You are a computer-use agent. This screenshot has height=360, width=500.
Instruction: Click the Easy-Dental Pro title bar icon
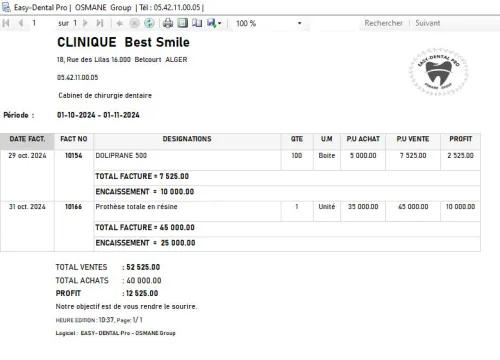point(6,7)
